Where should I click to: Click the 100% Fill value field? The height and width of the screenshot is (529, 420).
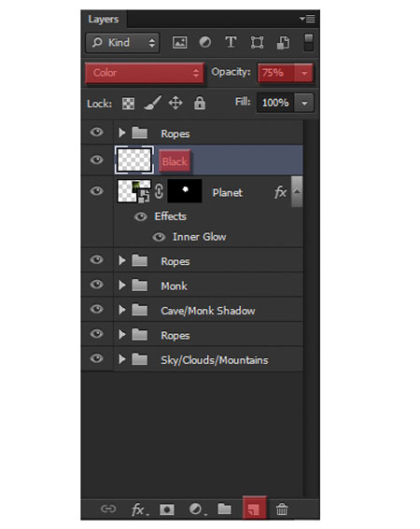click(x=275, y=103)
